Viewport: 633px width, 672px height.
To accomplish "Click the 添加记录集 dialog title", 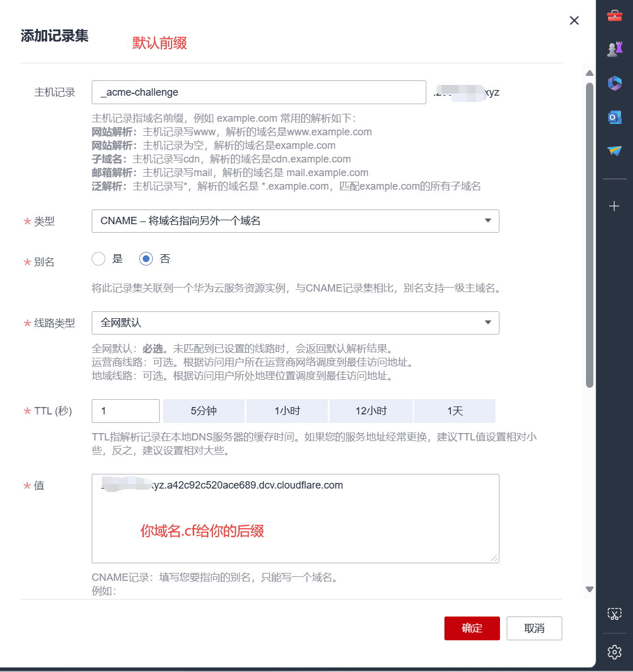I will coord(54,36).
